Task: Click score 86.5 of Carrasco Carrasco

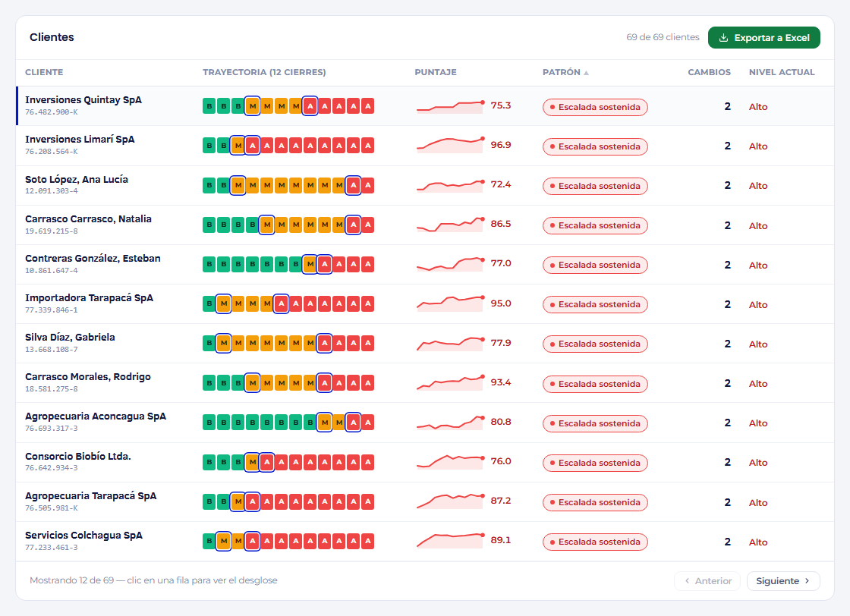Action: pos(501,223)
